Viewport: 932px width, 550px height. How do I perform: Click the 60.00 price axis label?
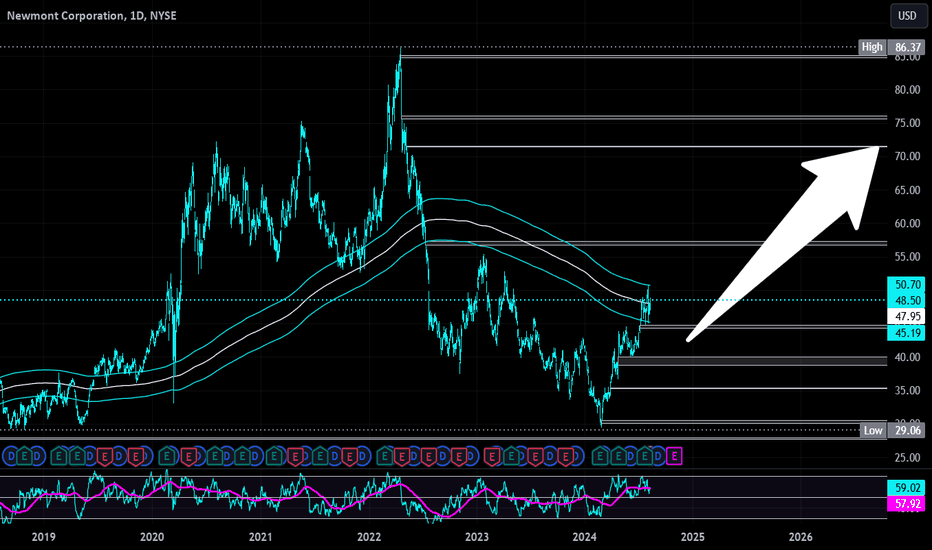point(908,224)
